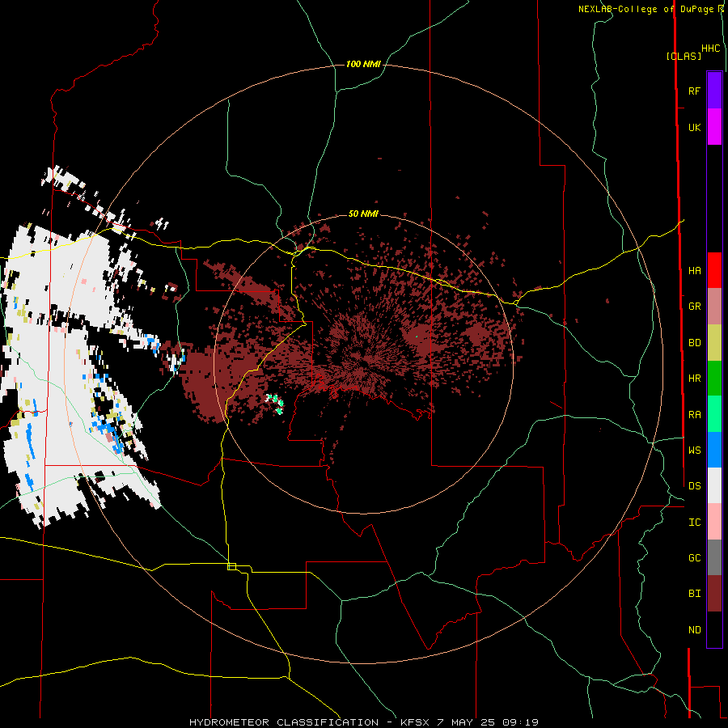Screen dimensions: 728x728
Task: Click the 'BI' legend label
Action: click(x=695, y=594)
